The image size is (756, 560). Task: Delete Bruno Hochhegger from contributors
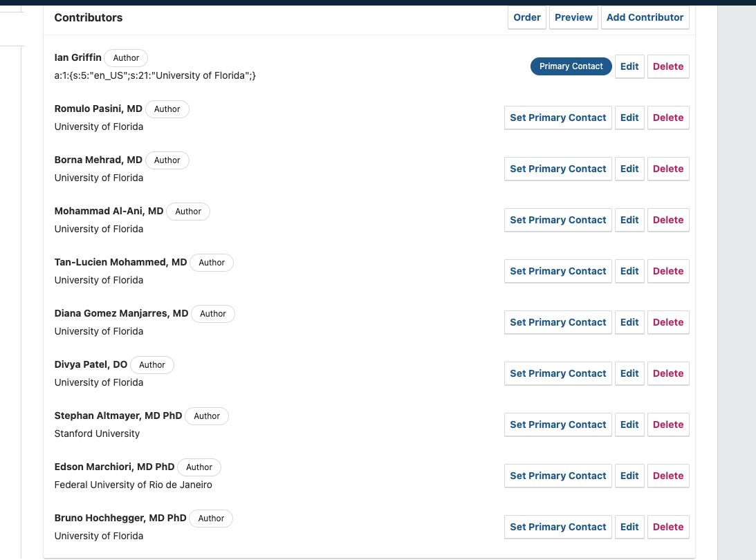668,527
